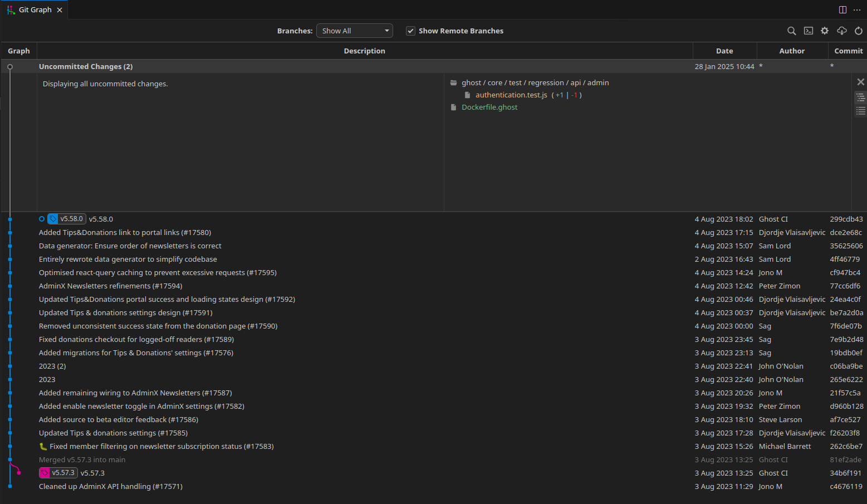Fetch from remotes using cloud icon
867x504 pixels.
pyautogui.click(x=842, y=31)
